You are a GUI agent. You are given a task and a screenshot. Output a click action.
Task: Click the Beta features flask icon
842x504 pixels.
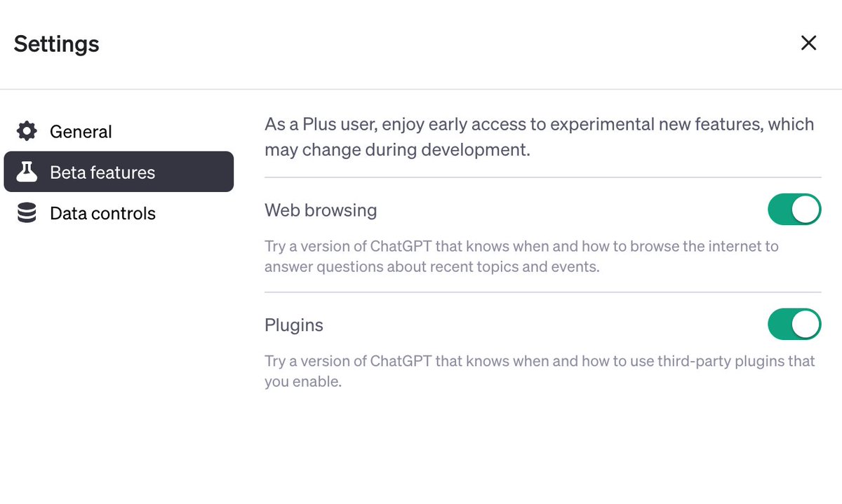27,172
